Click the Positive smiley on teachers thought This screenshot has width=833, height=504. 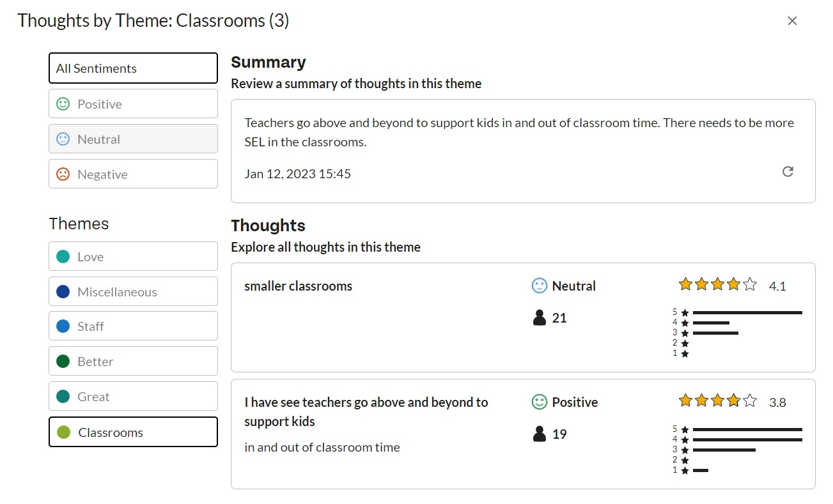click(x=540, y=402)
